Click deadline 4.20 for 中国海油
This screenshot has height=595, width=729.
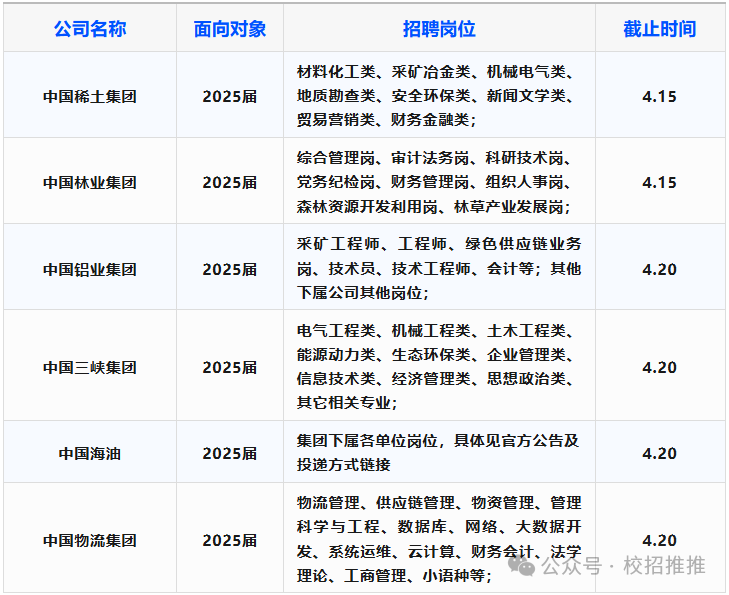(659, 453)
